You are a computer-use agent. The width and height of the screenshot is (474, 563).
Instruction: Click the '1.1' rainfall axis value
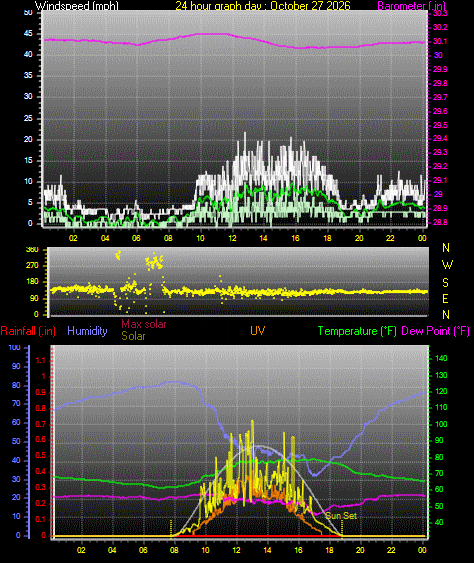click(x=41, y=360)
